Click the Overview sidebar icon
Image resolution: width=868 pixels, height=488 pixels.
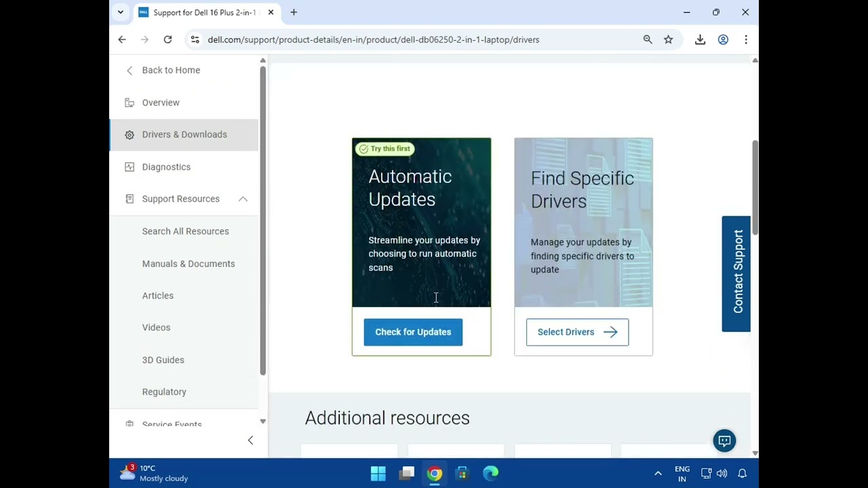(130, 102)
